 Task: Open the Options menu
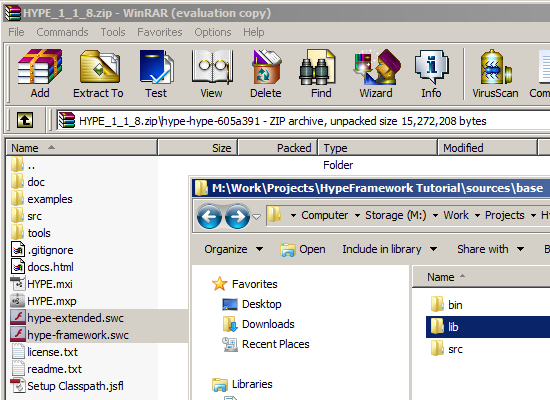click(x=213, y=32)
